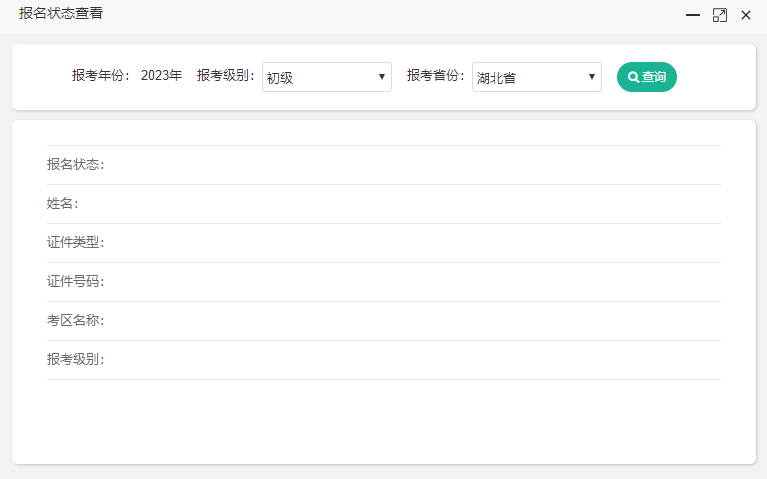Minimize the 报名状态查看 window

(692, 15)
